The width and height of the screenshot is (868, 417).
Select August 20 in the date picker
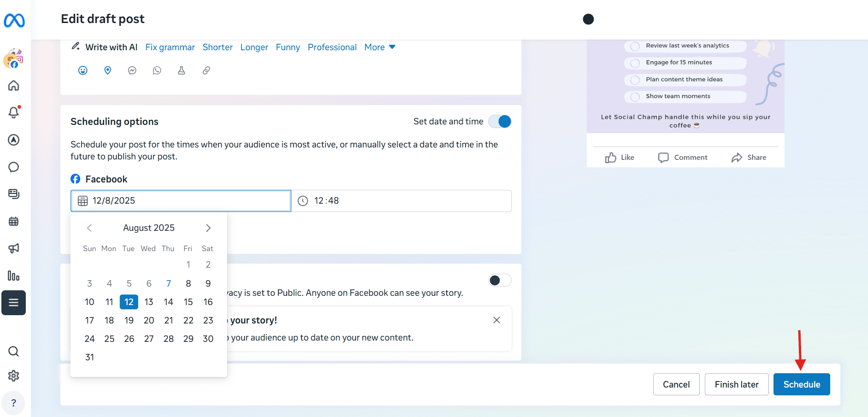[148, 320]
